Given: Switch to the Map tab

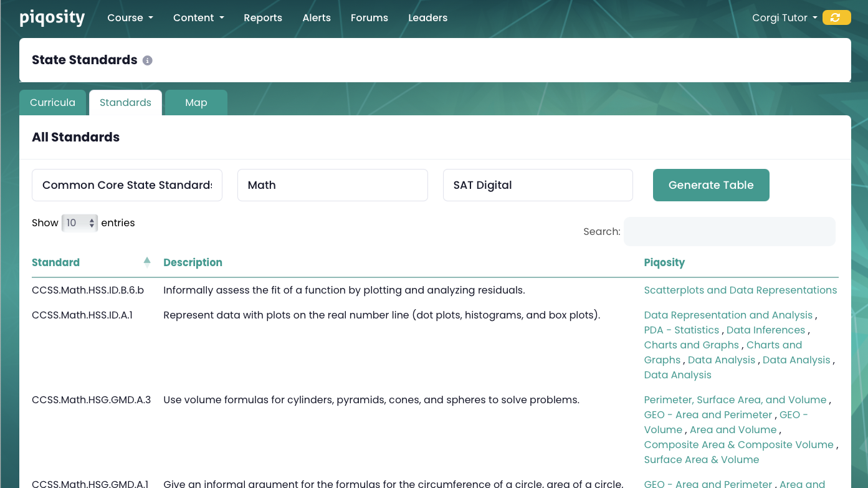Looking at the screenshot, I should [x=196, y=103].
